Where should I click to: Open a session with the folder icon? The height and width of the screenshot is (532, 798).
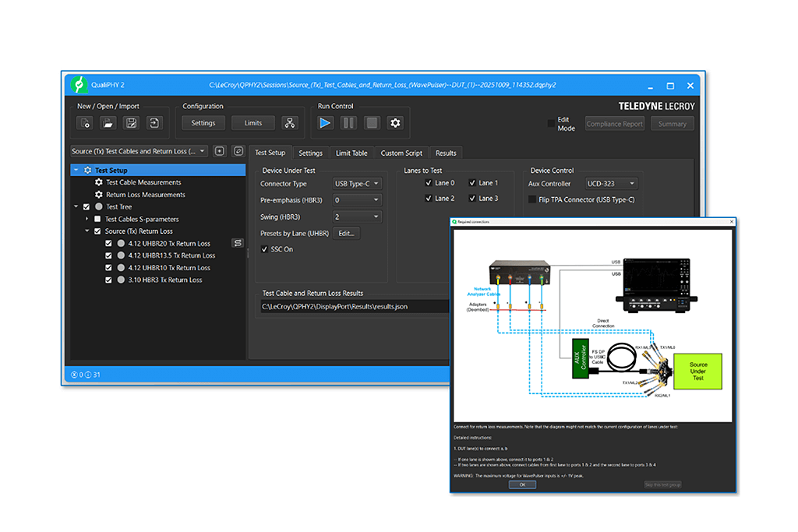108,123
